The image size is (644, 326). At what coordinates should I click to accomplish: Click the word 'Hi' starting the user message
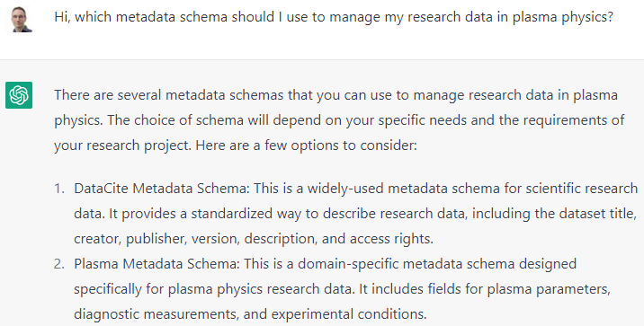point(61,17)
